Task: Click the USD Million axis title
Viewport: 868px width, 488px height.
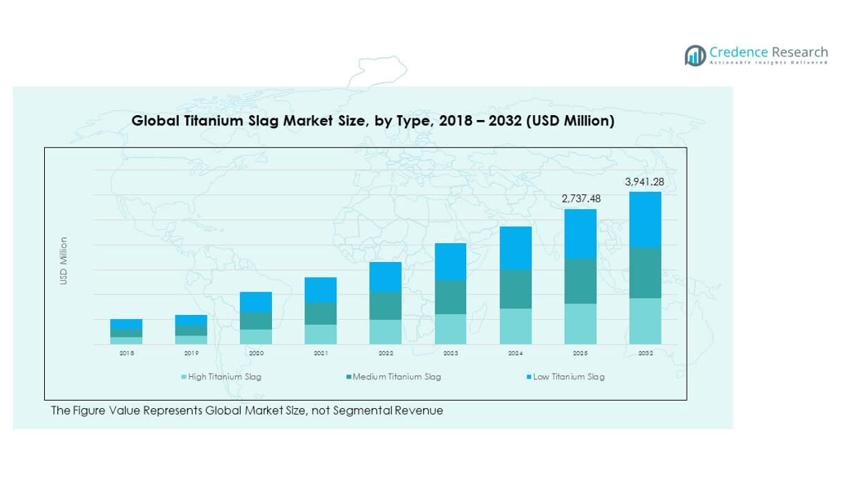Action: [64, 261]
